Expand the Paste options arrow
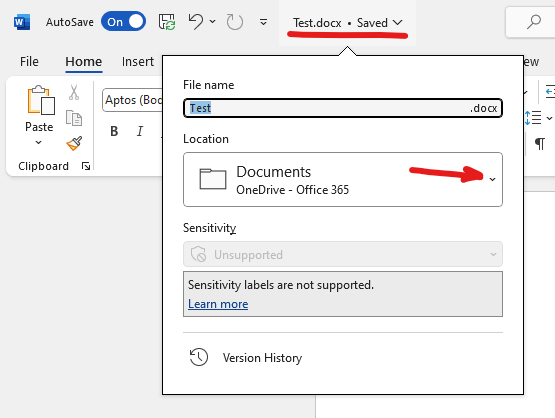This screenshot has width=555, height=418. pos(39,142)
